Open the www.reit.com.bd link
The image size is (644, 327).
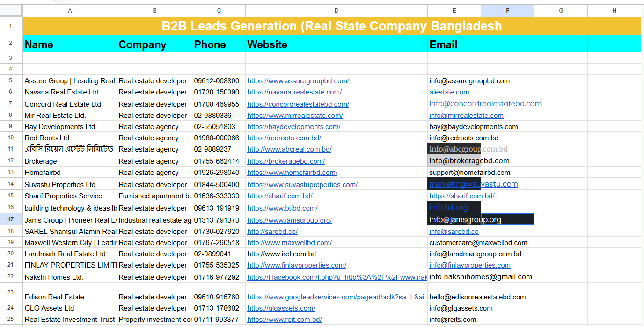click(x=285, y=320)
